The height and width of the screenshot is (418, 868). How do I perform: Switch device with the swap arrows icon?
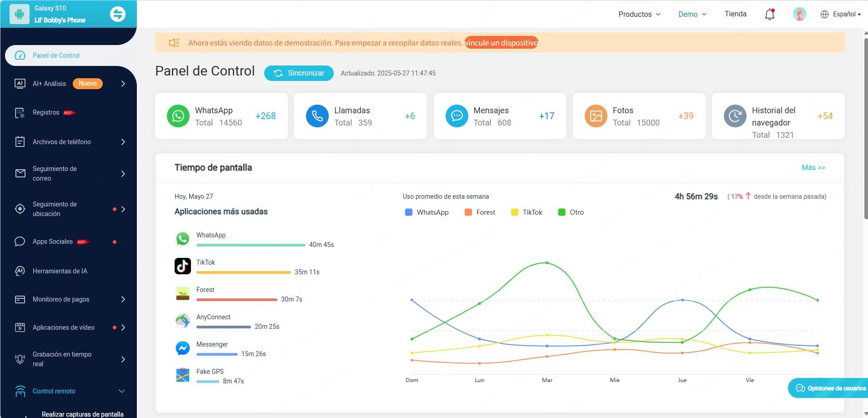pyautogui.click(x=118, y=14)
